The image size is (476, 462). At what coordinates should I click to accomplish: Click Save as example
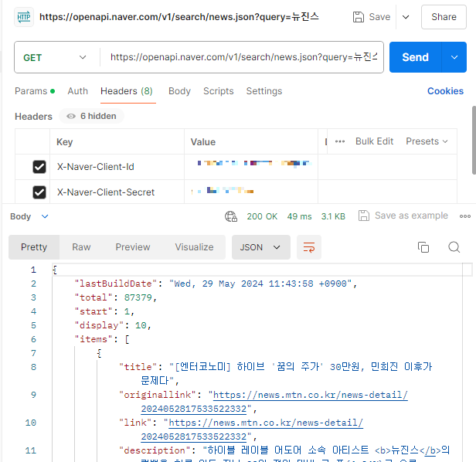click(x=403, y=216)
